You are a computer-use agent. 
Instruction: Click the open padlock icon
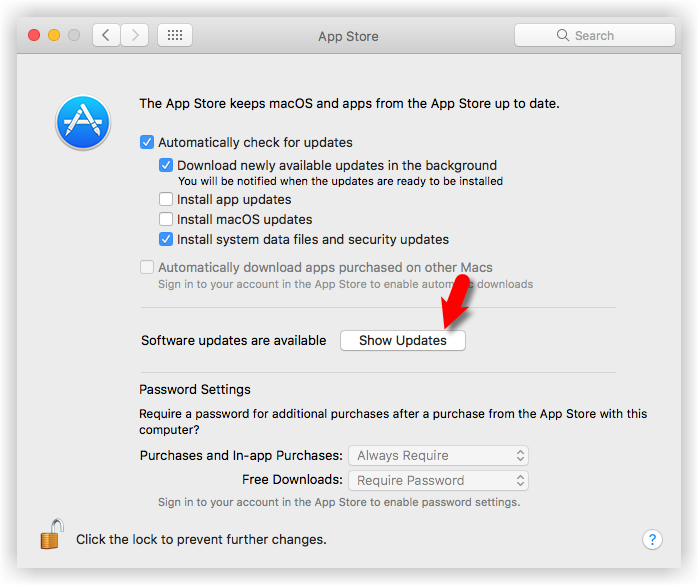pyautogui.click(x=52, y=534)
